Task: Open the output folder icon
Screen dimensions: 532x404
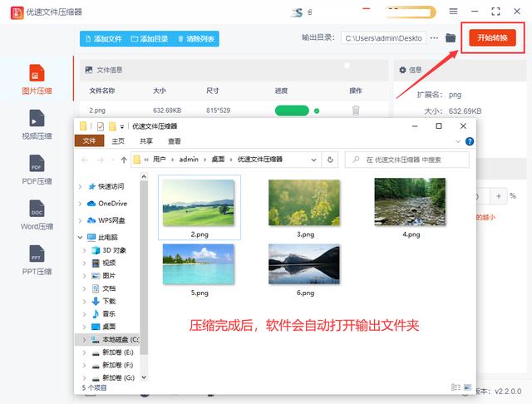Action: click(451, 37)
